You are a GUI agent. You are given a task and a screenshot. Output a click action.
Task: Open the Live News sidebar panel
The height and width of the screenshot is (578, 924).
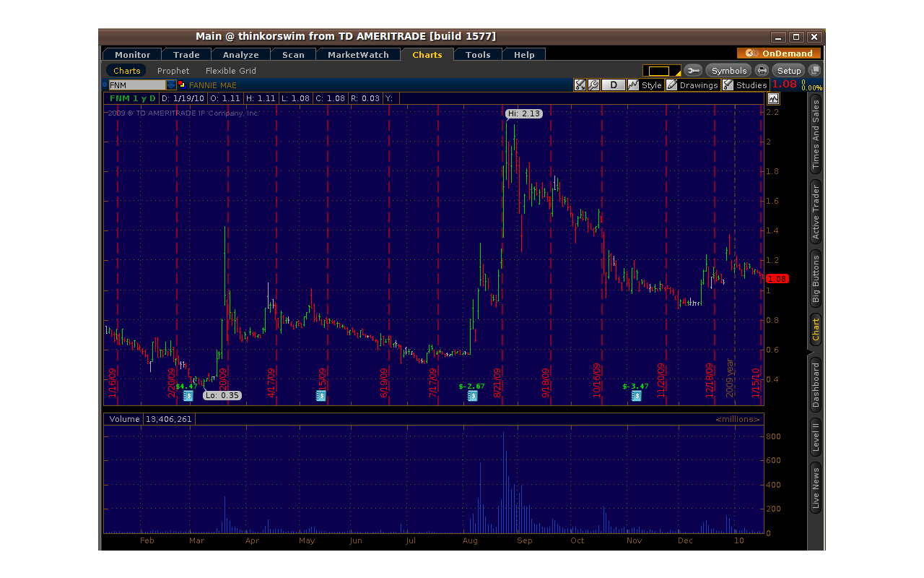pyautogui.click(x=816, y=488)
